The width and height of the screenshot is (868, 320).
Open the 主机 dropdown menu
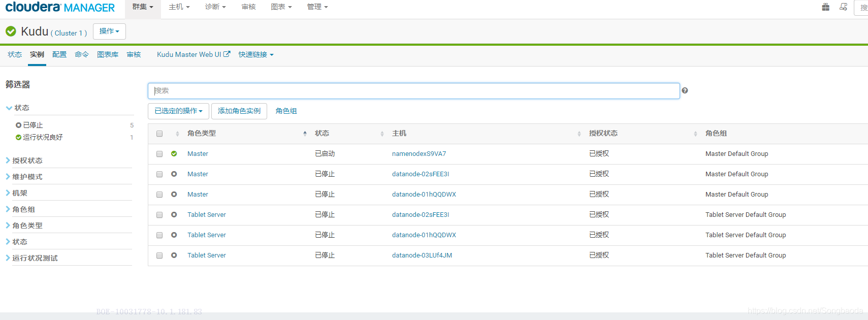click(x=179, y=7)
